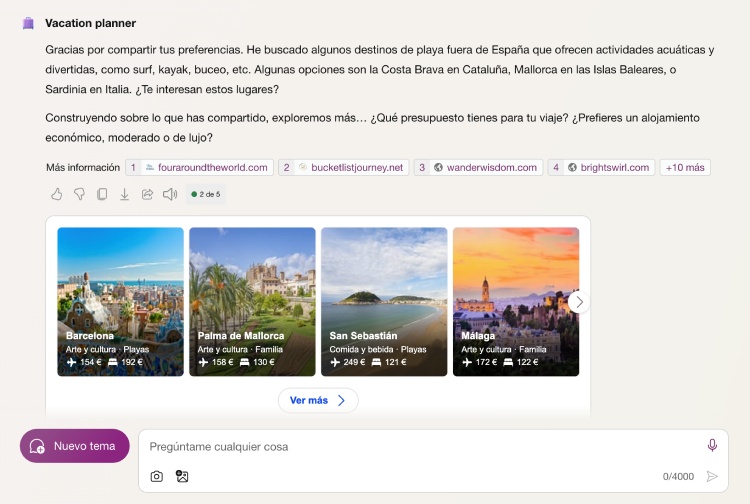Click the 2 de 5 counter

206,194
